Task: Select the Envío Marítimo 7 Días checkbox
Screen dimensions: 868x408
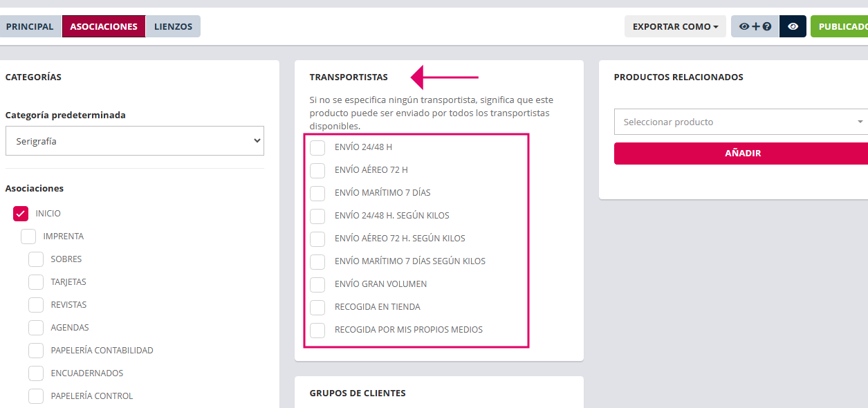Action: click(x=317, y=193)
